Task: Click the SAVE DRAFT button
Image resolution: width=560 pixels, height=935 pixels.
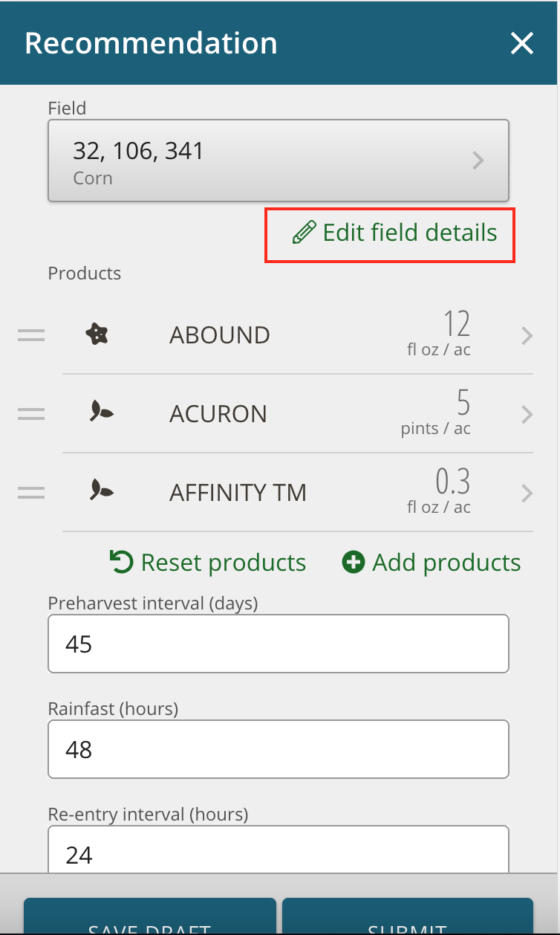Action: pos(149,916)
